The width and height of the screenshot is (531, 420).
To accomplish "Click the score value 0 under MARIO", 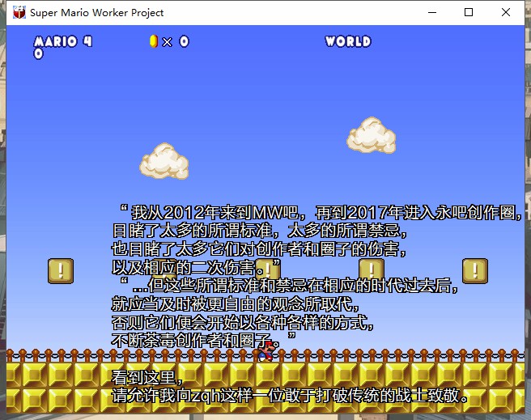I will point(39,53).
